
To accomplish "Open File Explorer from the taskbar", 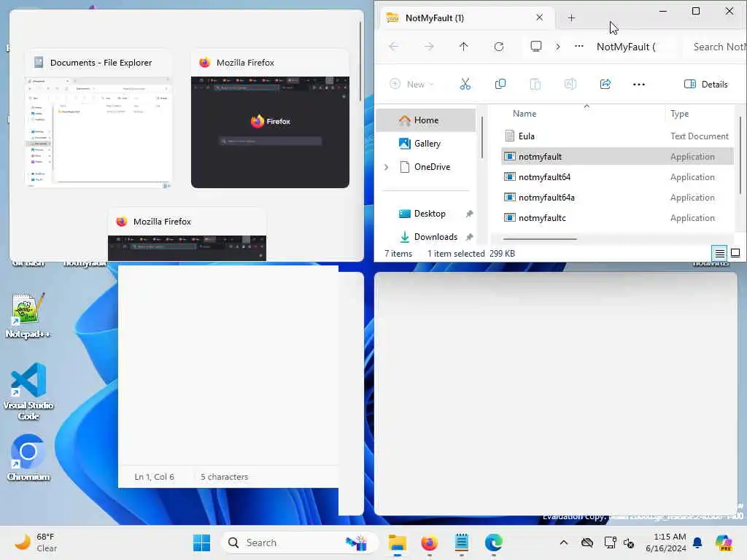I will click(398, 542).
